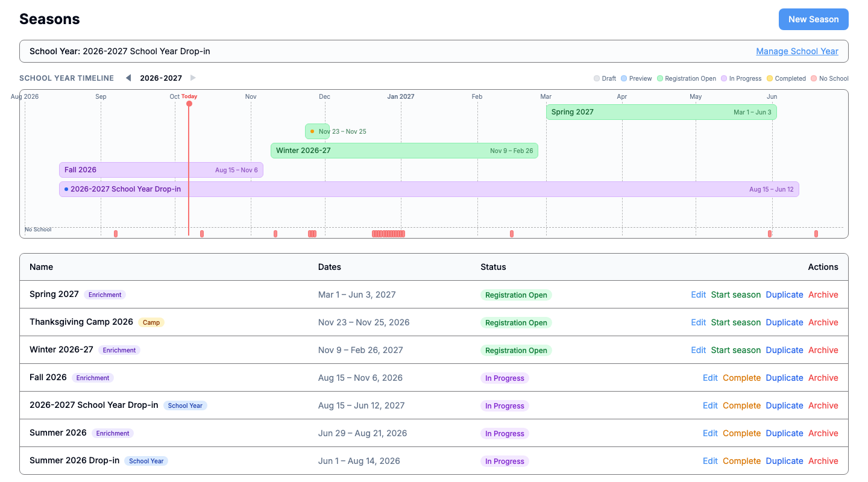Archive Thanksgiving Camp 2026
Screen dimensions: 868x482
point(823,322)
